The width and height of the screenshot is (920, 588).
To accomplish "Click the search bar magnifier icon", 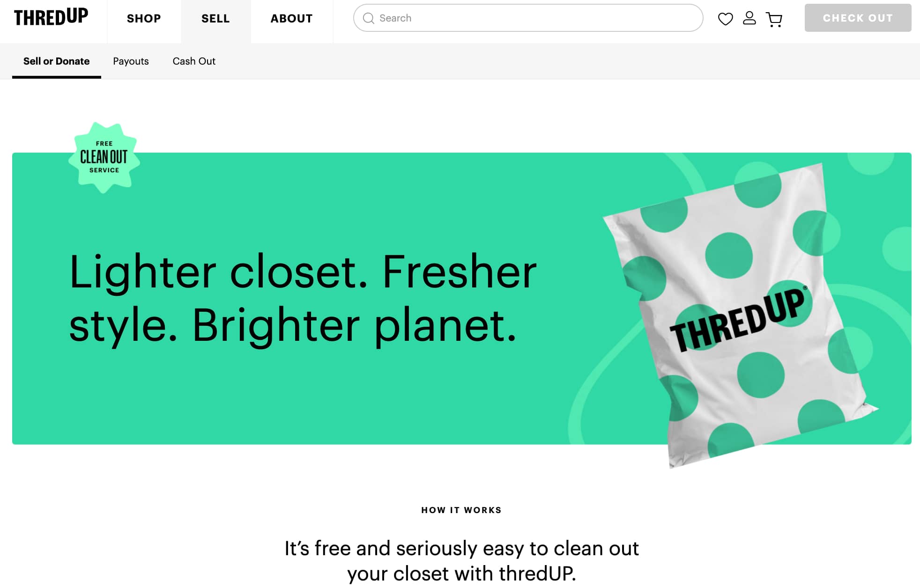I will point(369,18).
